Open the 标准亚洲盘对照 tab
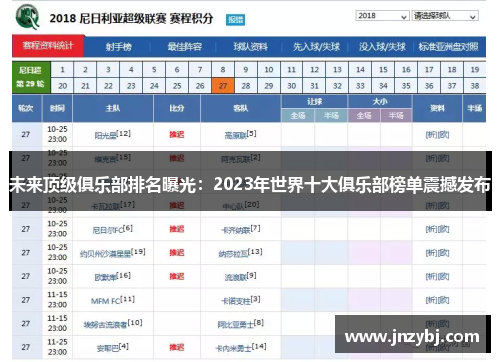Viewport: 500px width, 362px height. 448,47
